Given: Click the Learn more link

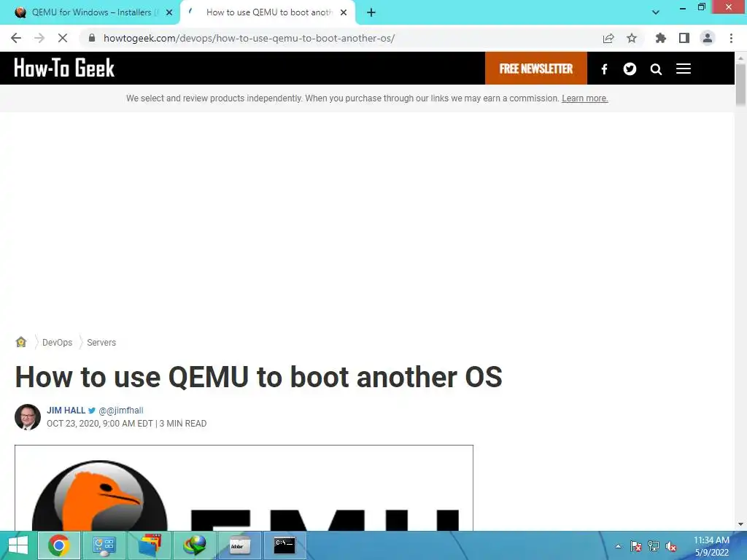Looking at the screenshot, I should pyautogui.click(x=584, y=98).
